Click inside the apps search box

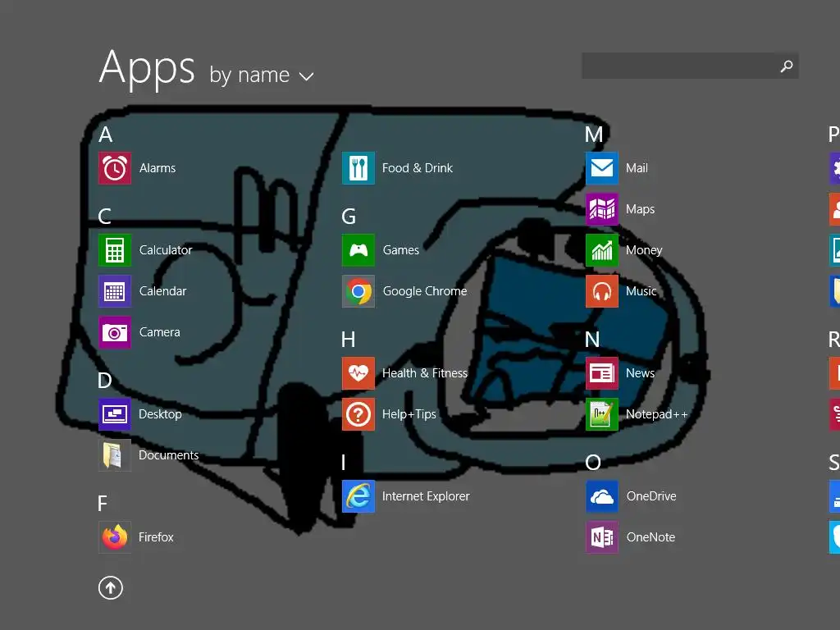[x=690, y=66]
